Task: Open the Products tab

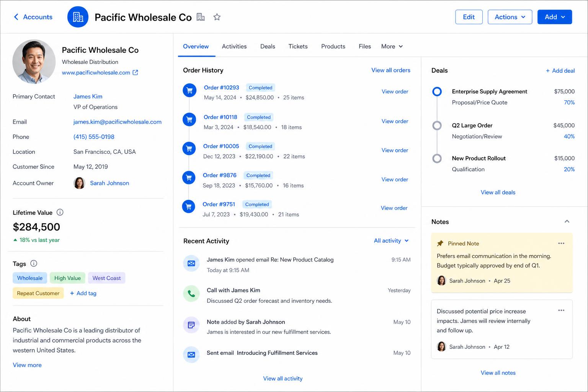Action: [x=333, y=46]
